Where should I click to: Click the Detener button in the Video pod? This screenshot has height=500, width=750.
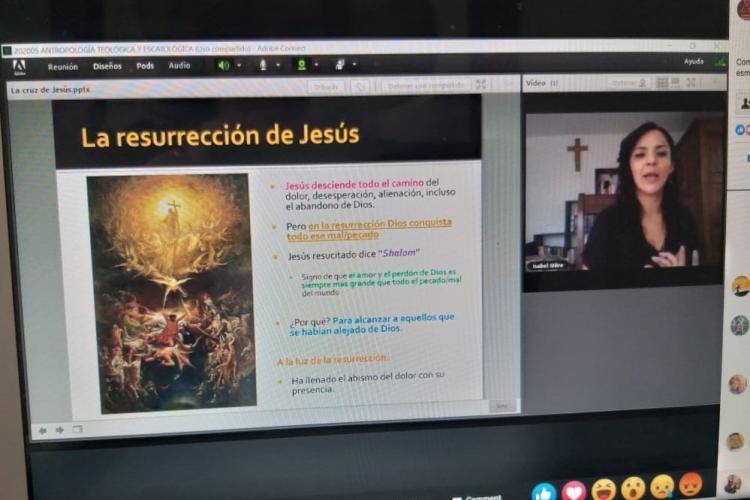click(629, 83)
